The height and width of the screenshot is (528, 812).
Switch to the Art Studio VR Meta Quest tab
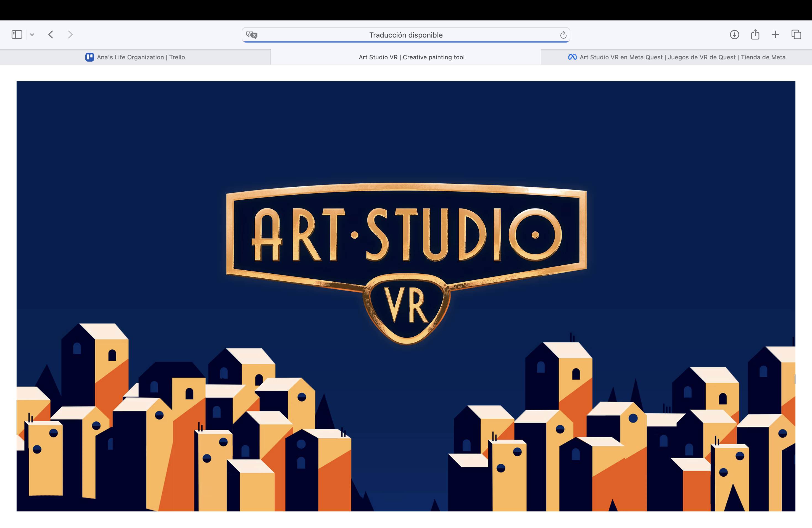(682, 57)
